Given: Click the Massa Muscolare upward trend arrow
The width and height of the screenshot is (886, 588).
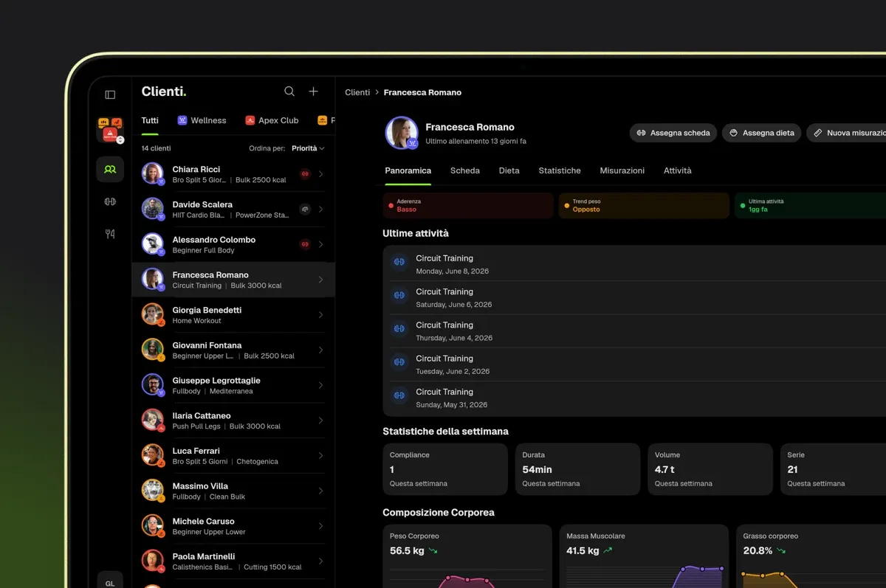Looking at the screenshot, I should (x=608, y=551).
